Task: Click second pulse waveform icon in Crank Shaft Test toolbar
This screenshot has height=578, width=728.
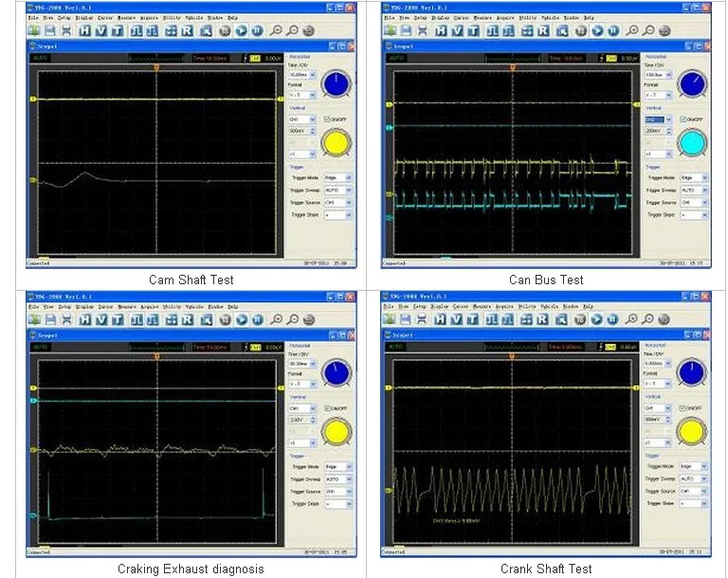Action: point(508,319)
